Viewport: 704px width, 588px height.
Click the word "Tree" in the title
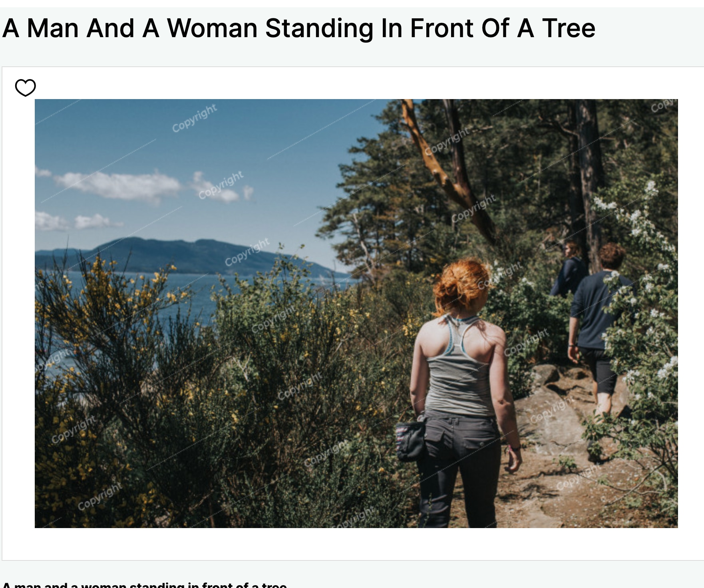[569, 28]
